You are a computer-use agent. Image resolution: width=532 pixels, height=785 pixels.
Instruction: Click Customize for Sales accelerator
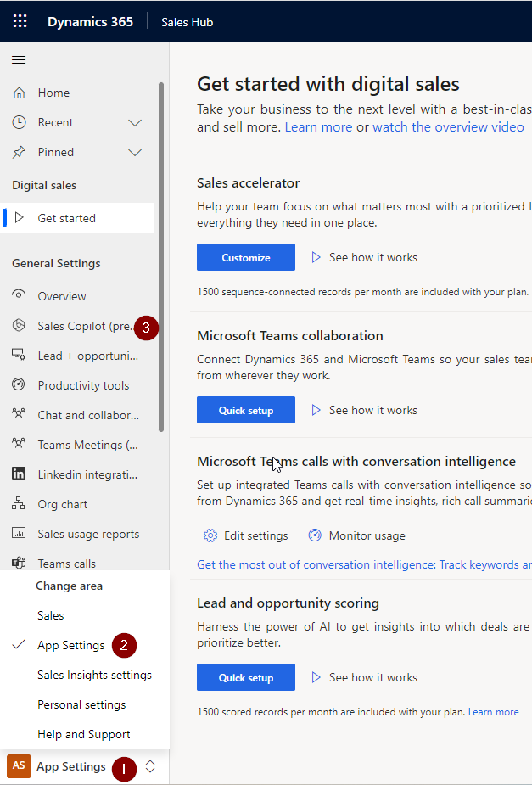pyautogui.click(x=246, y=257)
